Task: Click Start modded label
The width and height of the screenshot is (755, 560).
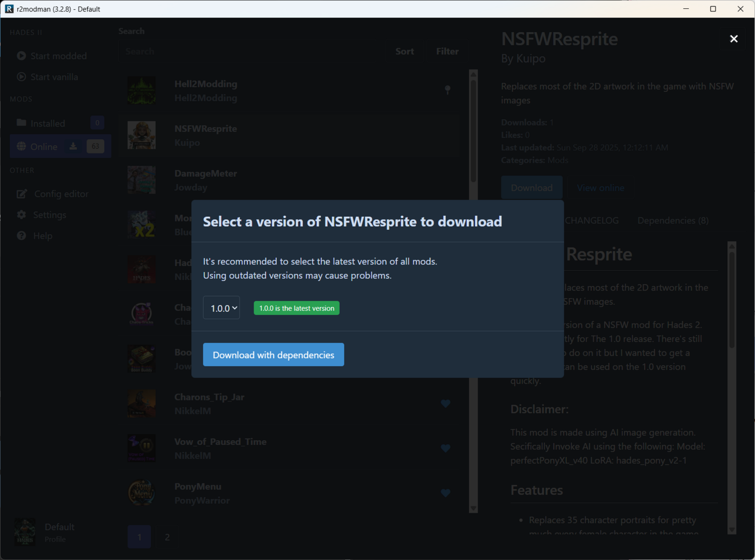Action: (59, 55)
